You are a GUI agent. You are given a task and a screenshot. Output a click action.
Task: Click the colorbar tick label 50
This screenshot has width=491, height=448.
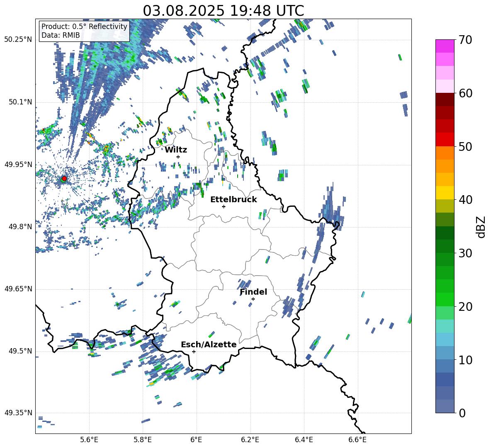pos(465,147)
